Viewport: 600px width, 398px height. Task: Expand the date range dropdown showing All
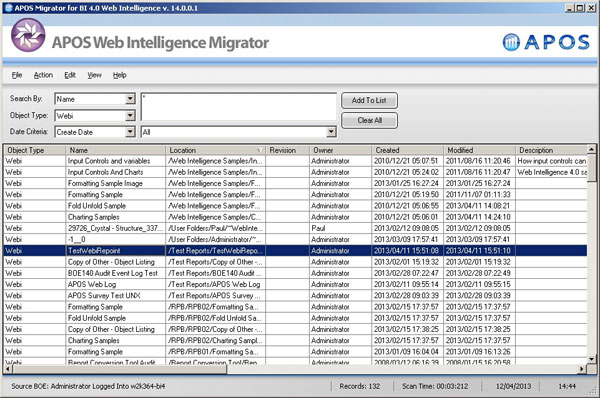331,132
